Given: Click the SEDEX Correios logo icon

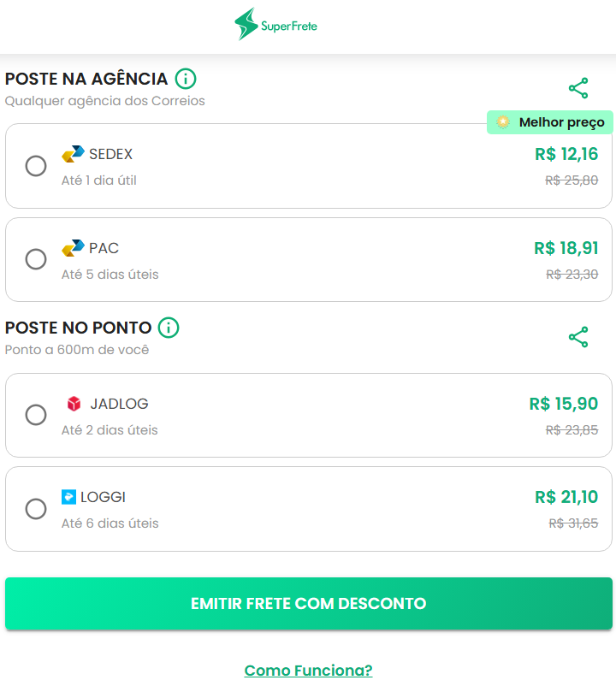Looking at the screenshot, I should [x=73, y=154].
